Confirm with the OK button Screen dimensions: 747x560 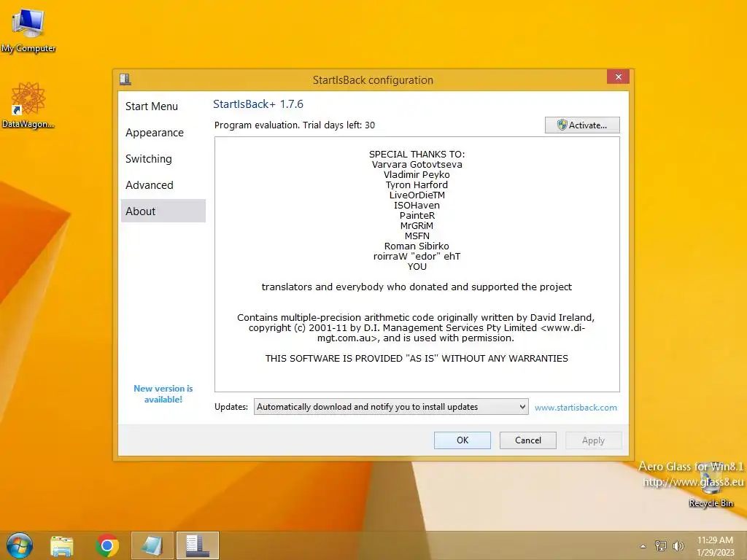[x=462, y=440]
